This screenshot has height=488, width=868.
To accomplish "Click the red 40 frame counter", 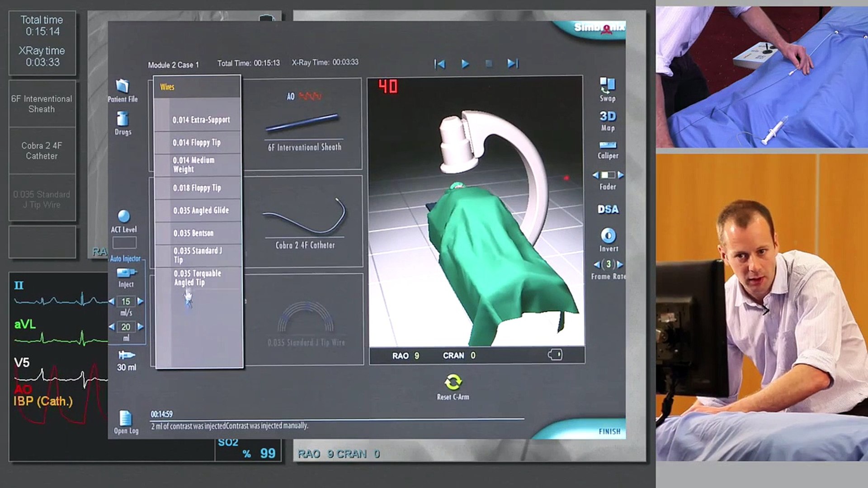I will tap(388, 86).
